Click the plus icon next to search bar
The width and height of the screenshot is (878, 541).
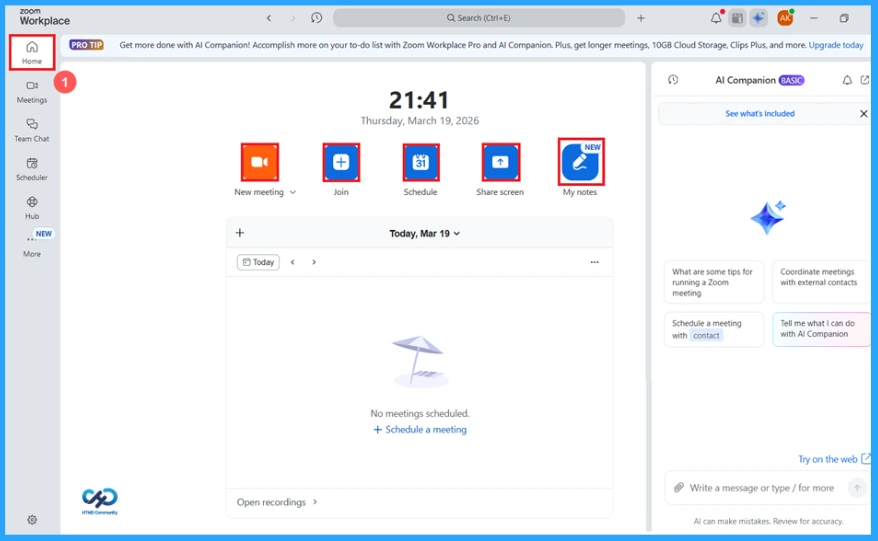point(641,18)
